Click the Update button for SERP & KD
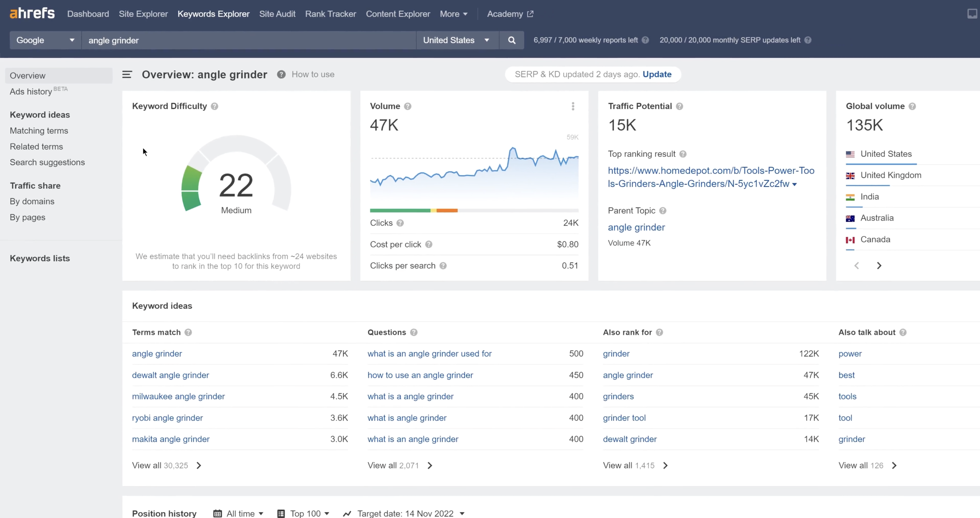 coord(657,74)
